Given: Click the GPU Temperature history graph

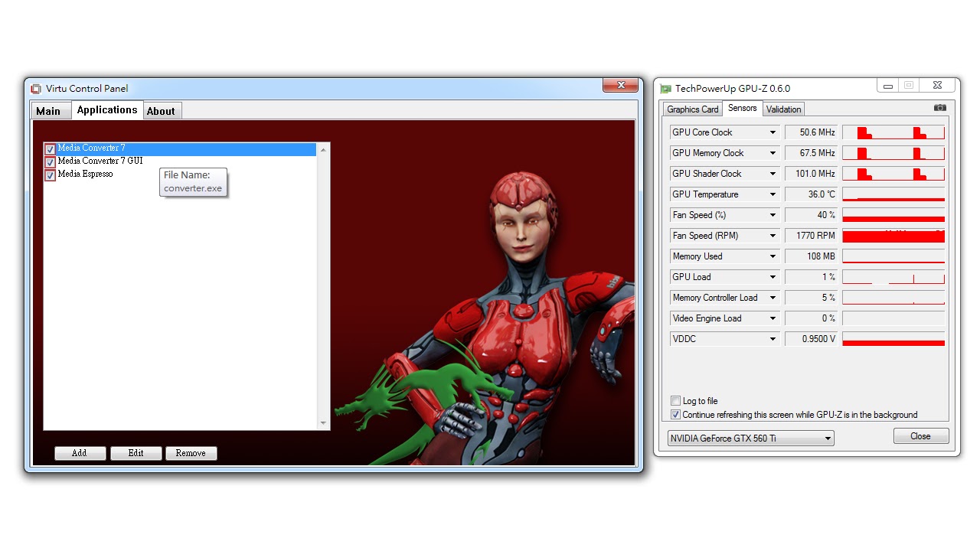Looking at the screenshot, I should (893, 194).
